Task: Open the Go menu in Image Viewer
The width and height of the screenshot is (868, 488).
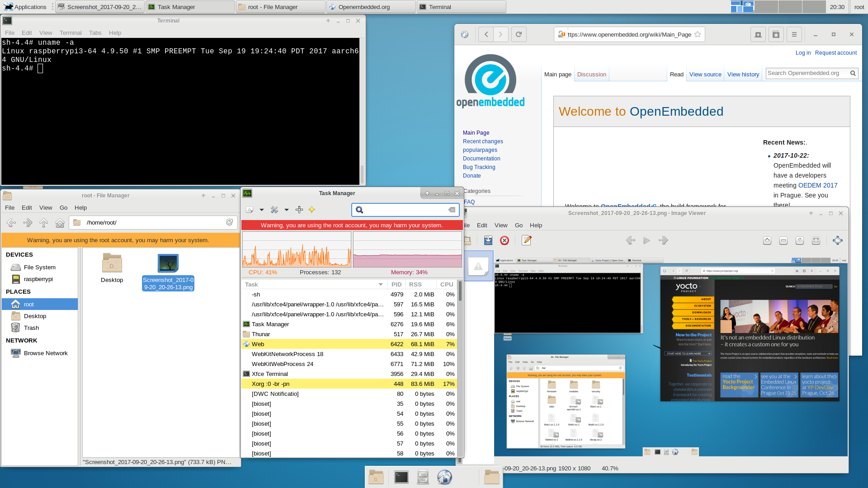Action: 519,225
